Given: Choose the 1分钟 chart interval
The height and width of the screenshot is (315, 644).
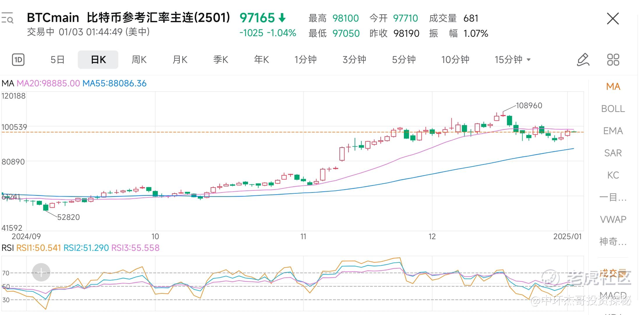Looking at the screenshot, I should 305,60.
